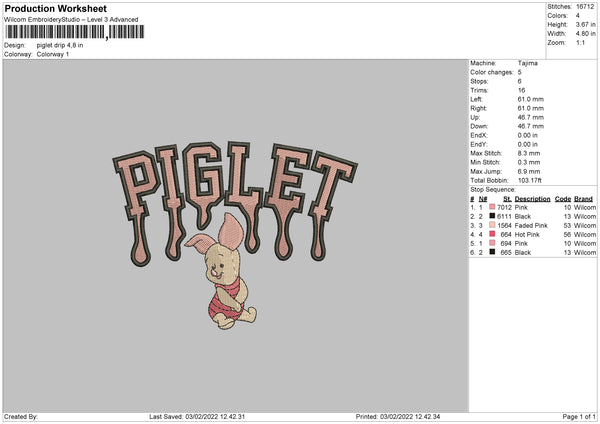This screenshot has height=424, width=600.
Task: Click the 'Code' column header
Action: click(x=563, y=199)
